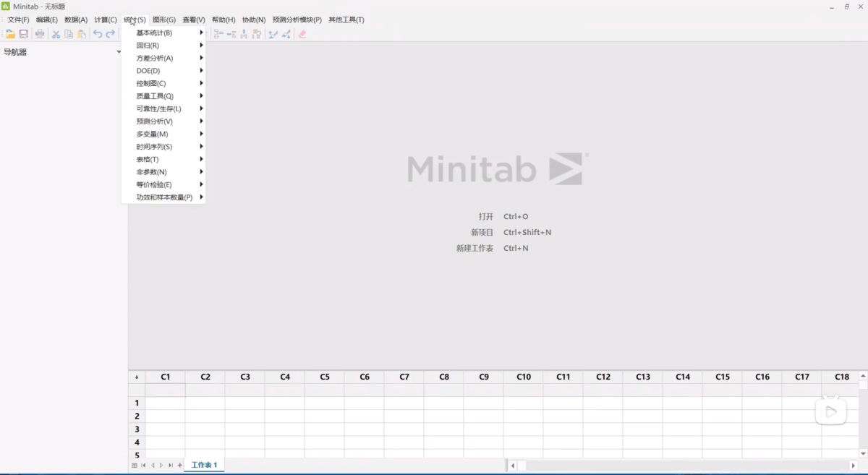Viewport: 868px width, 475px height.
Task: Open the 查看(V) menu
Action: pos(194,20)
